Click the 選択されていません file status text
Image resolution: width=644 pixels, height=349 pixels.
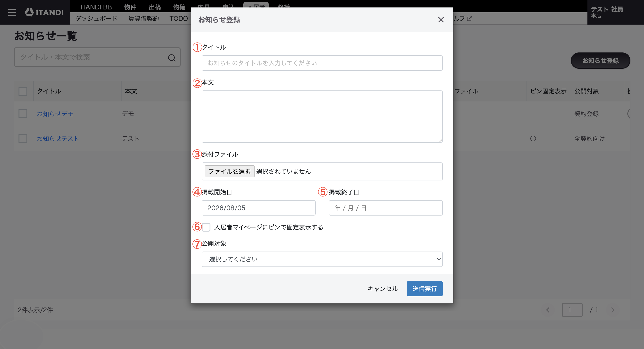[x=283, y=171]
